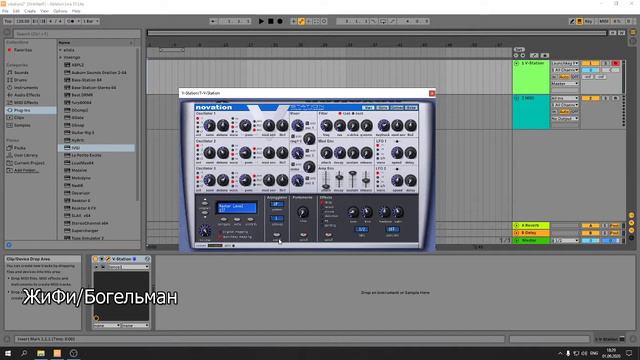640x360 pixels.
Task: Open the 1 Bar quantization dropdown
Action: (x=91, y=21)
